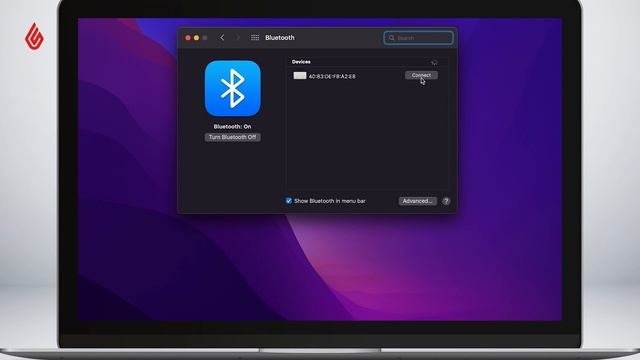Close the Bluetooth preferences window
Screen dimensions: 640x360
tap(188, 38)
